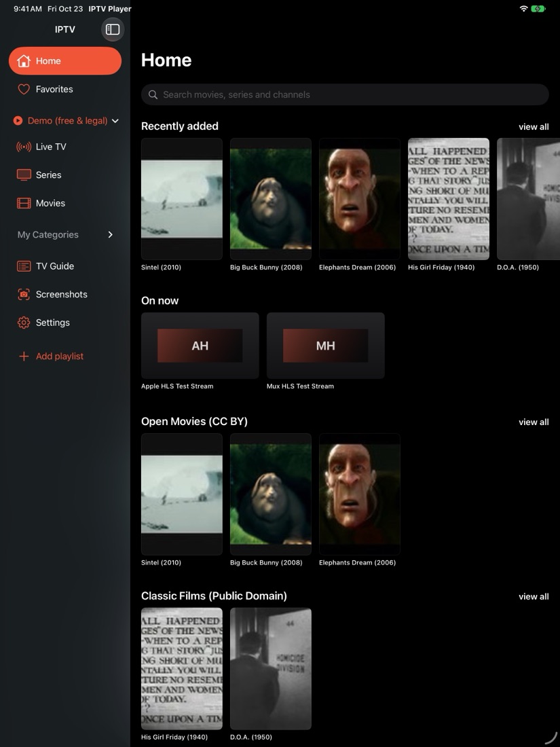Toggle the sidebar panel icon

point(113,29)
